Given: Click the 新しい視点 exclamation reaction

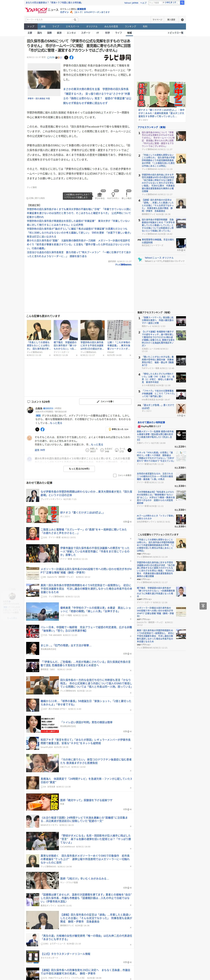Looking at the screenshot, I should tap(127, 195).
